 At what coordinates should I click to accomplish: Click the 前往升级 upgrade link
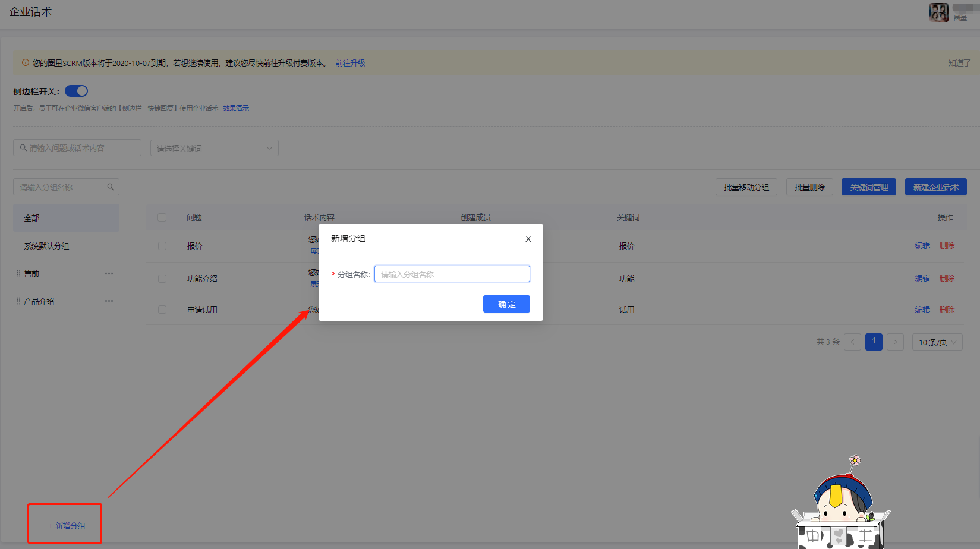pos(350,63)
